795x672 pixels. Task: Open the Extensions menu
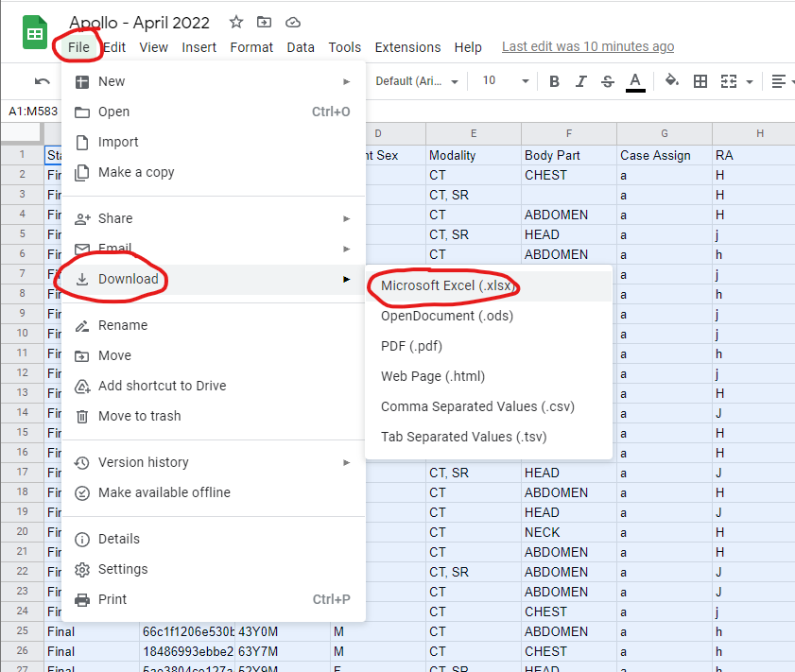click(407, 47)
